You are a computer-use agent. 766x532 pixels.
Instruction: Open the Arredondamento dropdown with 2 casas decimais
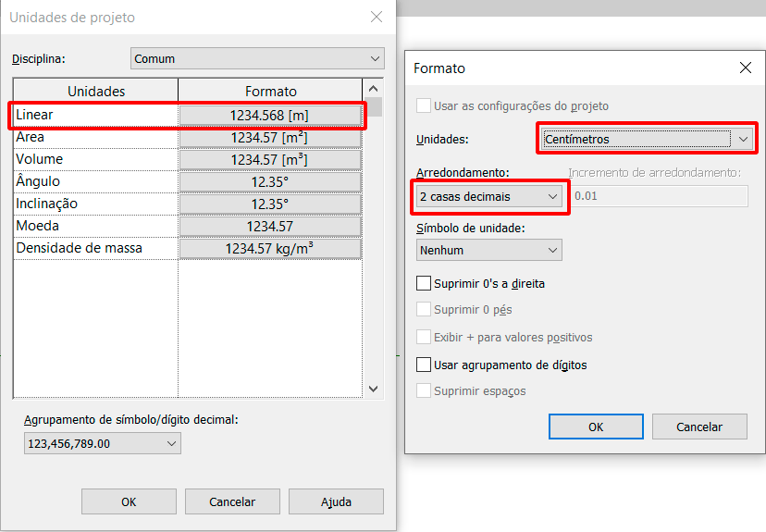pos(489,197)
